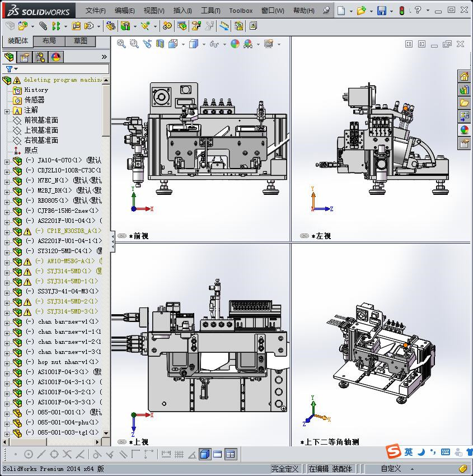Open the Display Style dropdown arrow
This screenshot has width=473, height=476.
(x=204, y=44)
